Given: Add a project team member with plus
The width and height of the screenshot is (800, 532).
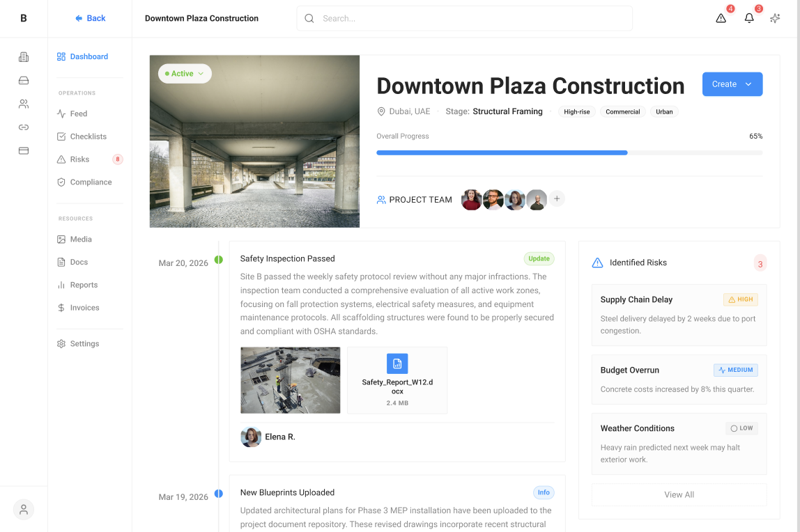Looking at the screenshot, I should coord(557,198).
